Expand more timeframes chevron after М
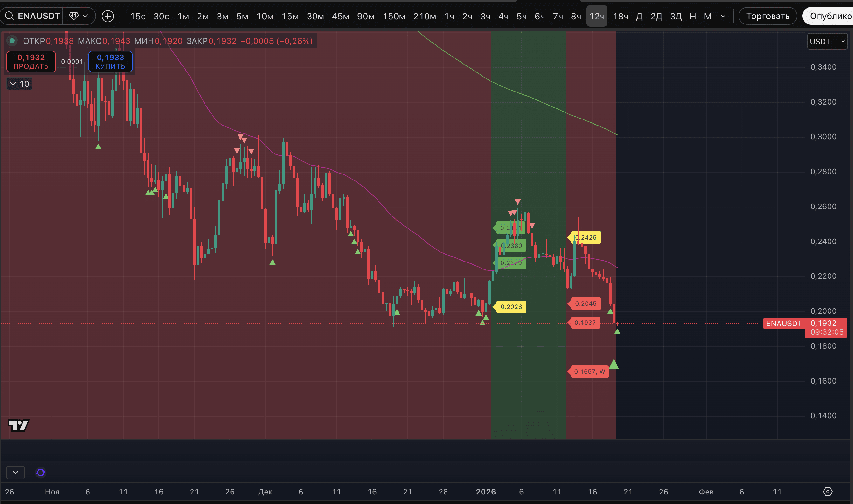Image resolution: width=853 pixels, height=504 pixels. [x=723, y=16]
